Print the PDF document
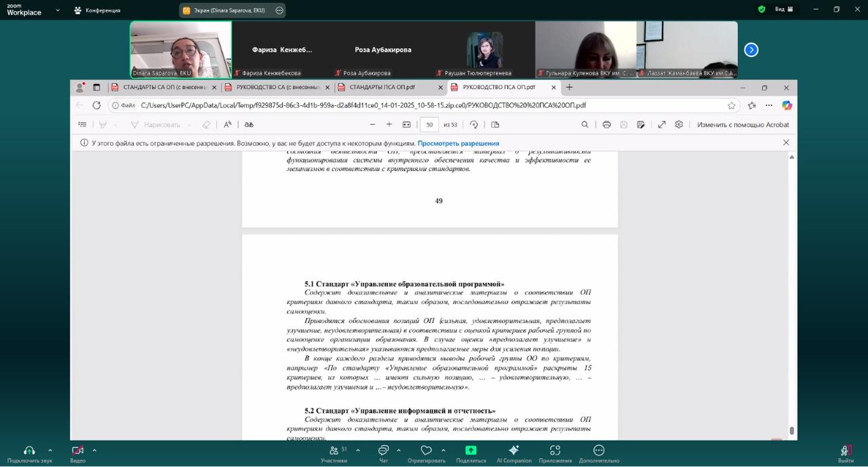This screenshot has width=868, height=467. pos(606,125)
